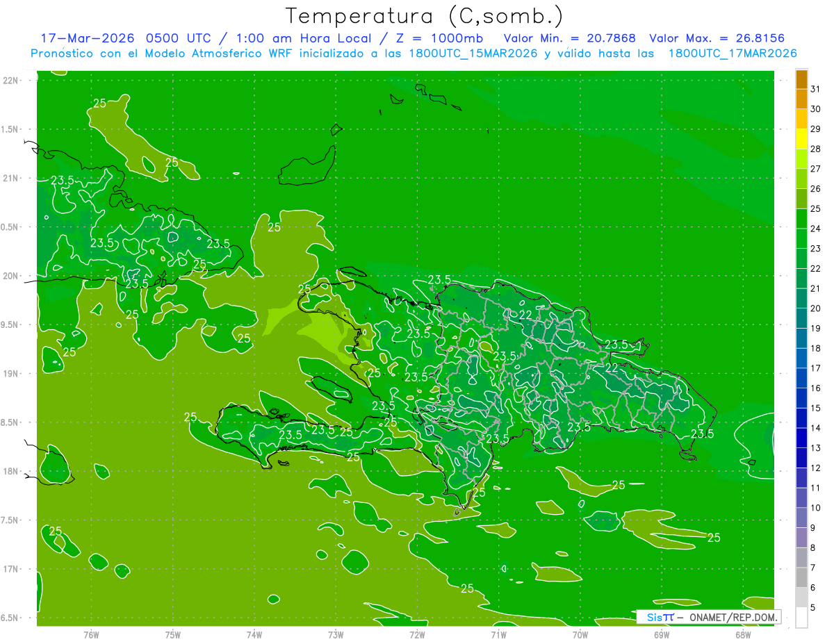
Task: Click the '22N' latitude axis label
Action: click(10, 81)
